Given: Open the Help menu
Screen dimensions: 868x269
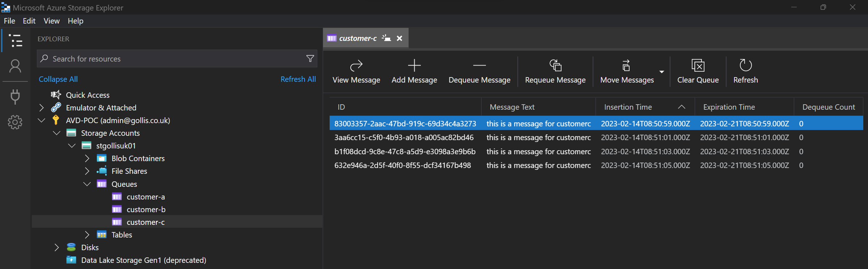Looking at the screenshot, I should click(75, 21).
